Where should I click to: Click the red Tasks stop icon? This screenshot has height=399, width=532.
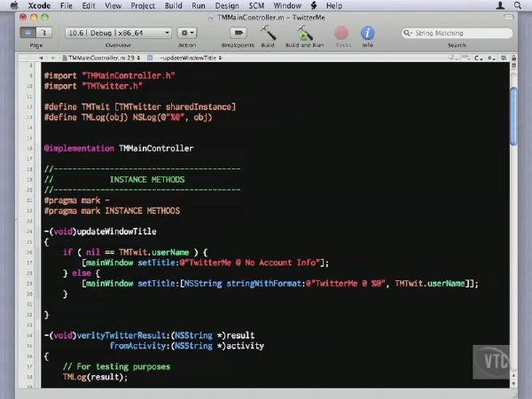[x=341, y=34]
